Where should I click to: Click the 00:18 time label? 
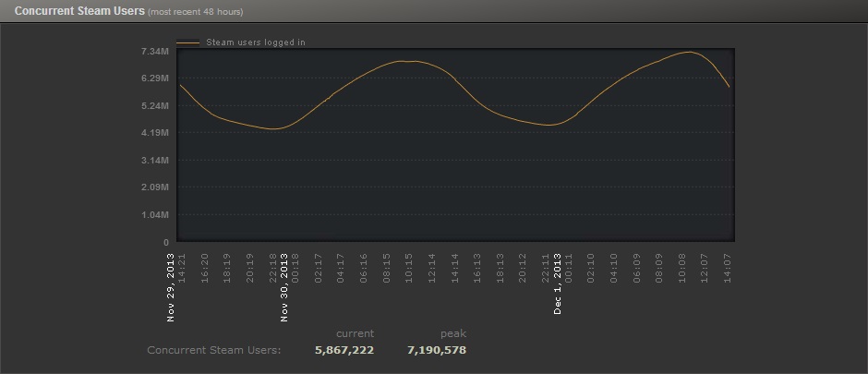295,269
